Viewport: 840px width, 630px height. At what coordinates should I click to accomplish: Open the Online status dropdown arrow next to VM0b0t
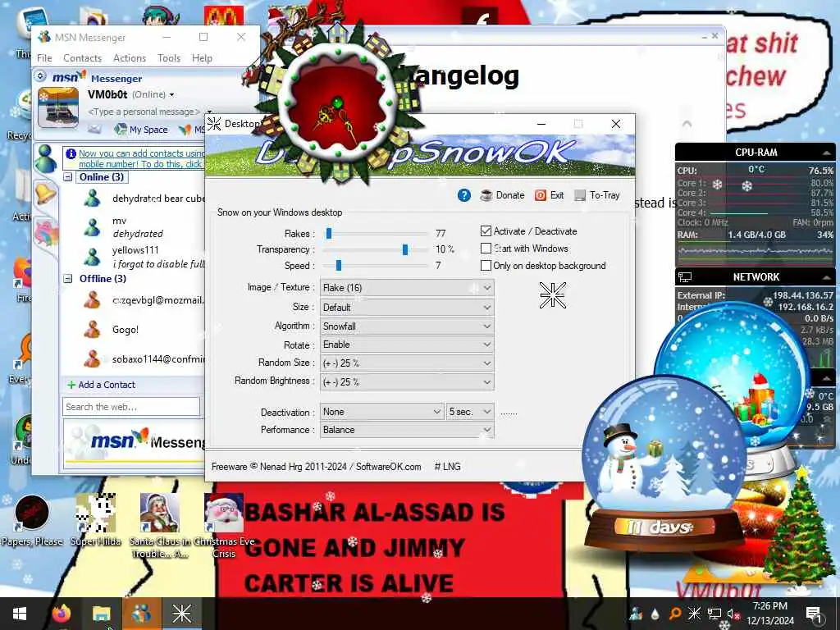pyautogui.click(x=171, y=95)
